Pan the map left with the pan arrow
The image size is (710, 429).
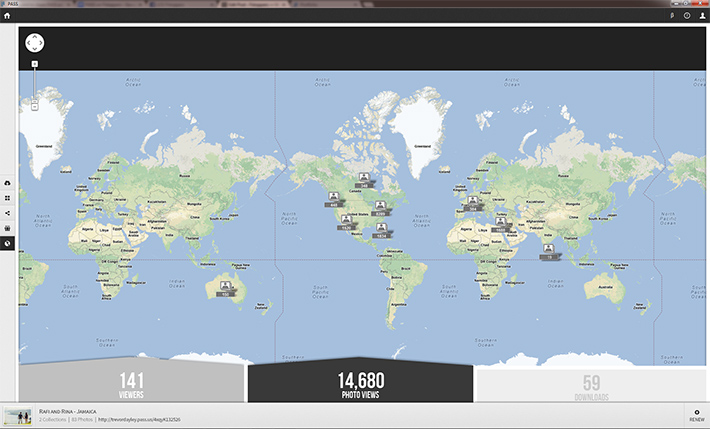pos(28,43)
